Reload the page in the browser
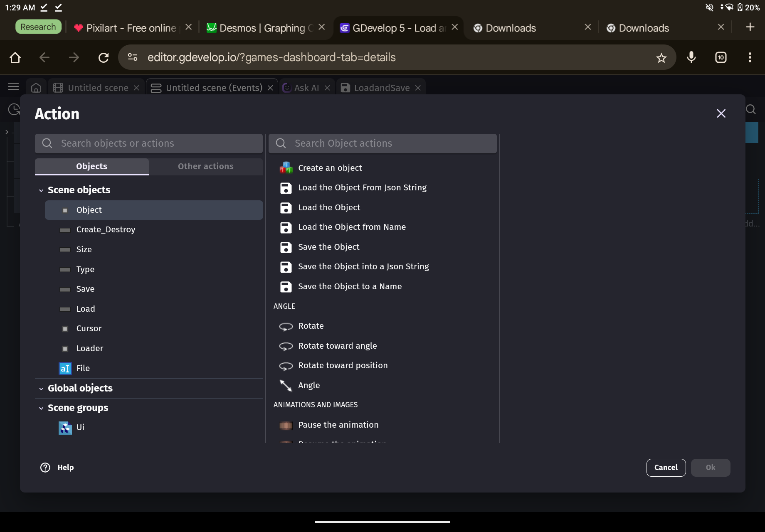This screenshot has width=765, height=532. [104, 57]
